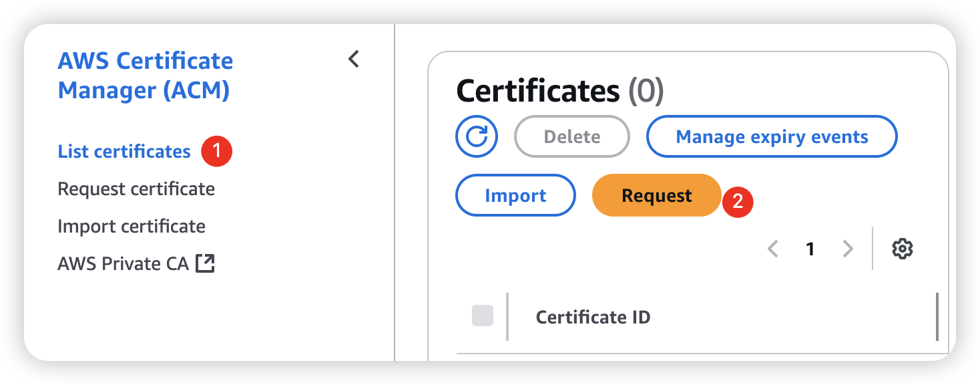Click Manage expiry events button
Screen dimensions: 980x385
(x=772, y=137)
